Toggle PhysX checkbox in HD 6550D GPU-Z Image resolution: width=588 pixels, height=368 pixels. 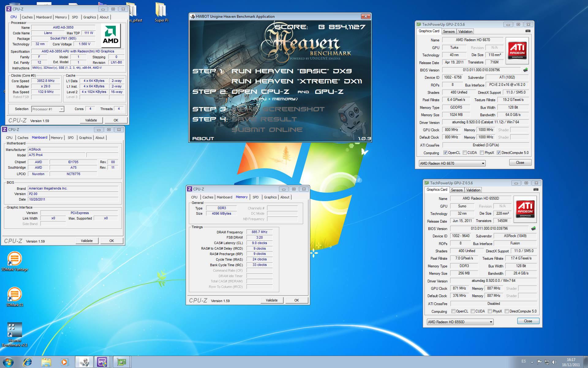point(490,311)
